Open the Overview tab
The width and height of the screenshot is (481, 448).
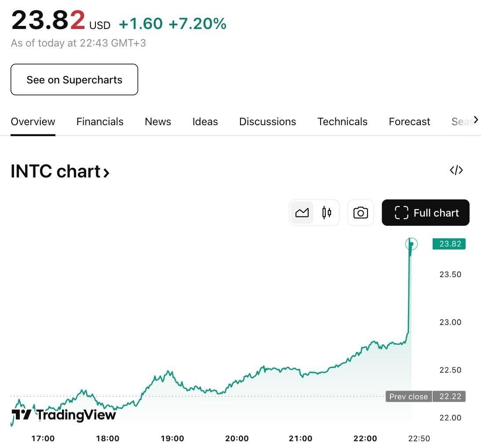[33, 122]
